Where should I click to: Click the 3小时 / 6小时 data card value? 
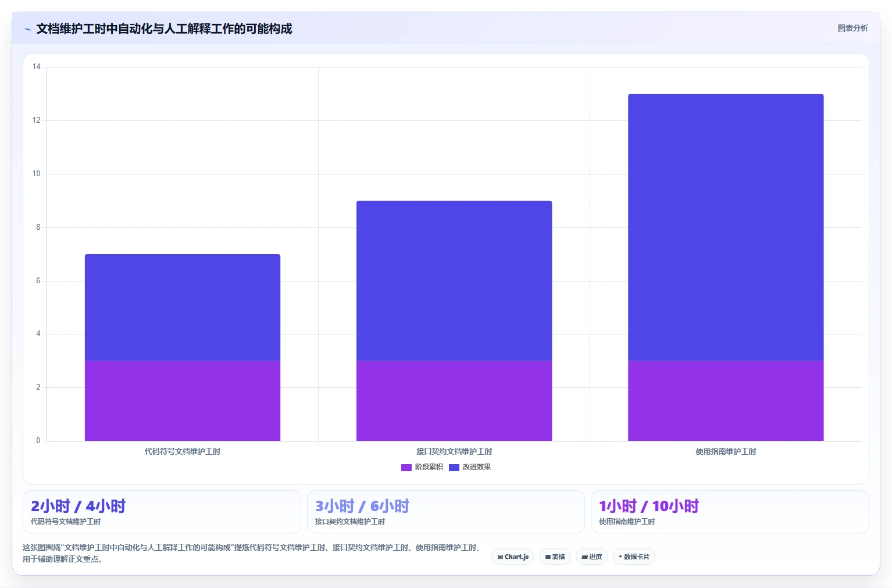tap(362, 506)
